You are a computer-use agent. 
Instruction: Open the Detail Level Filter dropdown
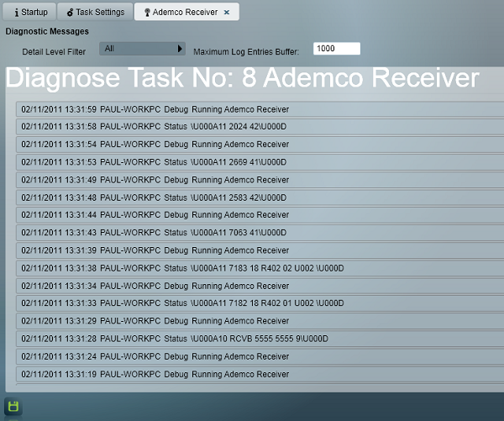pos(142,49)
